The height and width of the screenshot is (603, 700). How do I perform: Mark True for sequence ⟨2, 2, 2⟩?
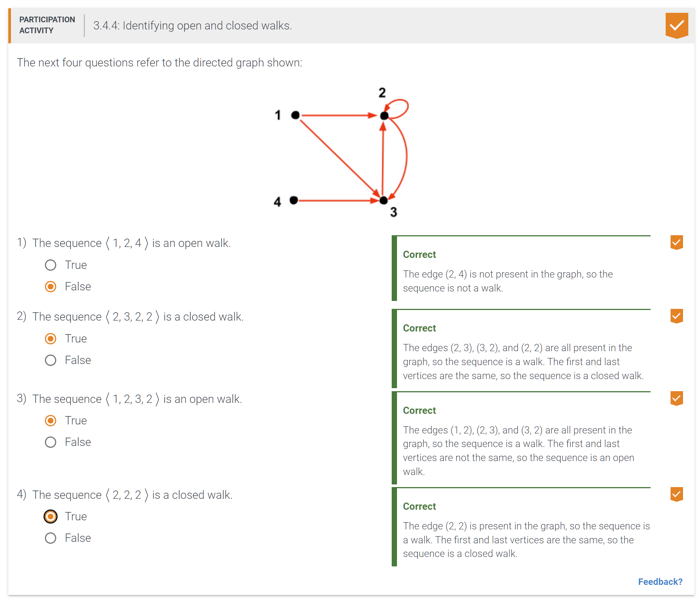[x=51, y=517]
